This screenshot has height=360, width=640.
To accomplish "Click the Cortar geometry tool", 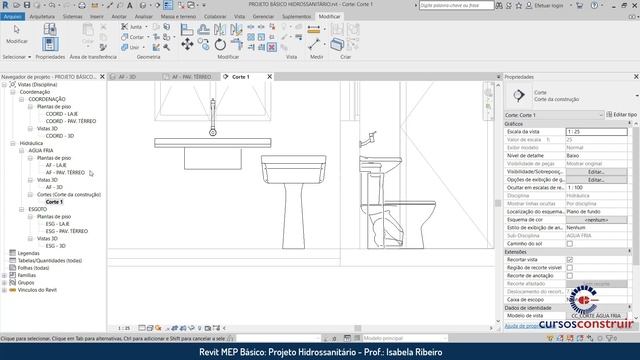I will (x=133, y=37).
